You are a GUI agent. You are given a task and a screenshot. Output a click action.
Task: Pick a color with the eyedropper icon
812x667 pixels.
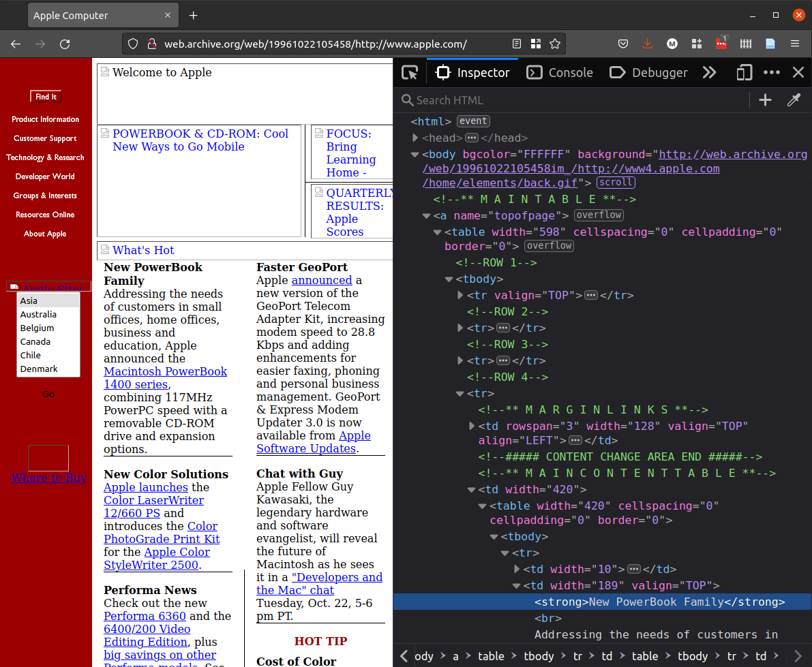(x=794, y=100)
